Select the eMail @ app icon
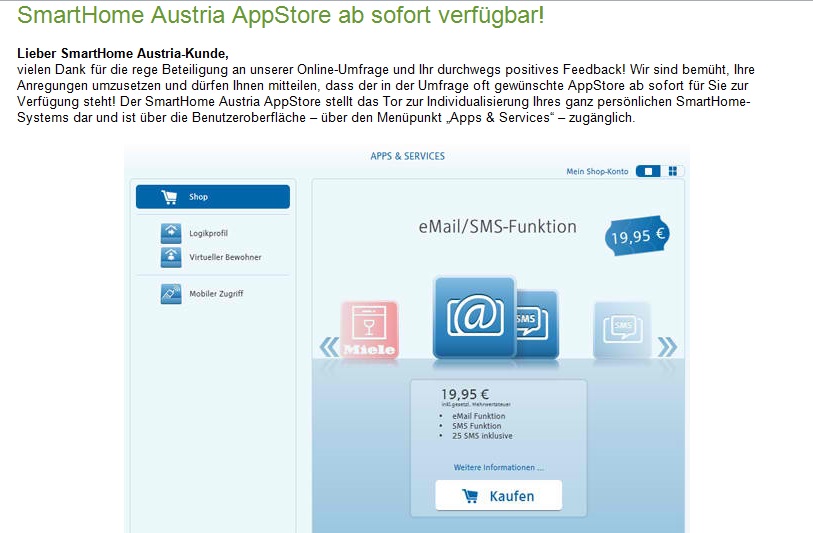Viewport: 813px width, 533px height. pos(474,317)
